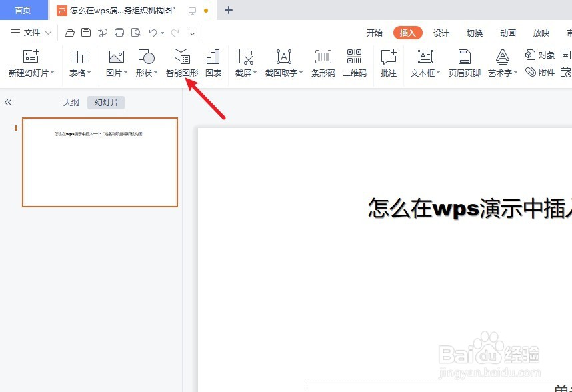Insert a 条形码 barcode
This screenshot has width=572, height=392.
323,63
